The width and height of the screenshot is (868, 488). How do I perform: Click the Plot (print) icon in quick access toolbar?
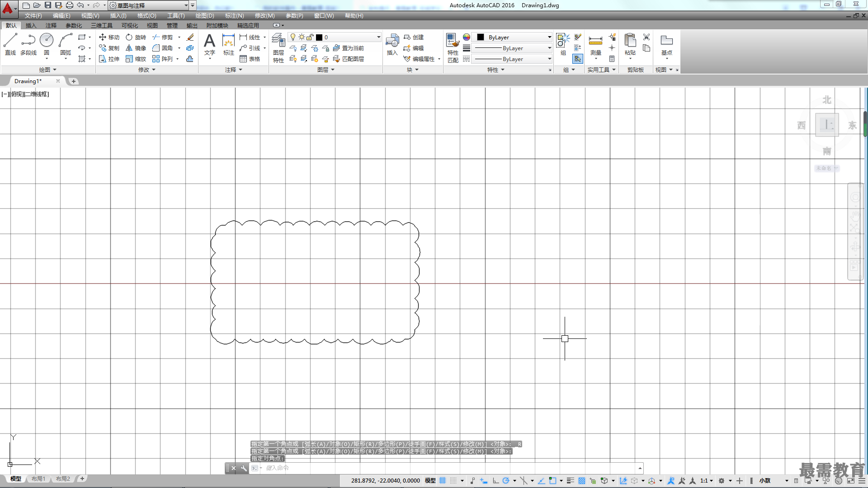(69, 5)
